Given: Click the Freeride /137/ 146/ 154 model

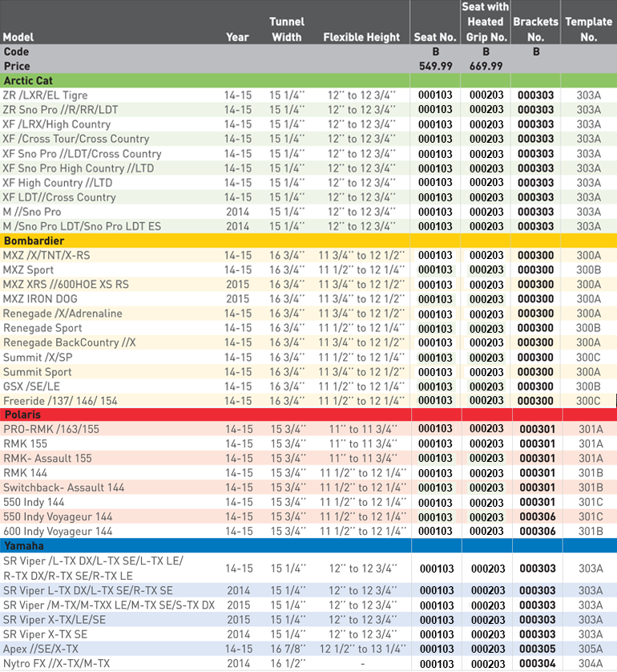Looking at the screenshot, I should point(60,401).
